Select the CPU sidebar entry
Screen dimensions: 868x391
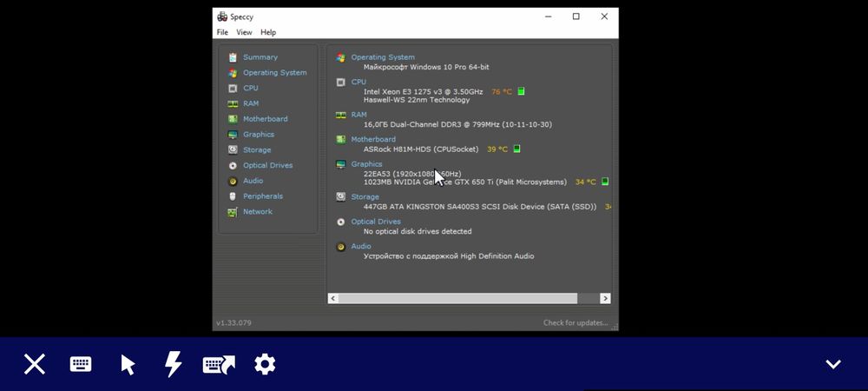pyautogui.click(x=251, y=88)
